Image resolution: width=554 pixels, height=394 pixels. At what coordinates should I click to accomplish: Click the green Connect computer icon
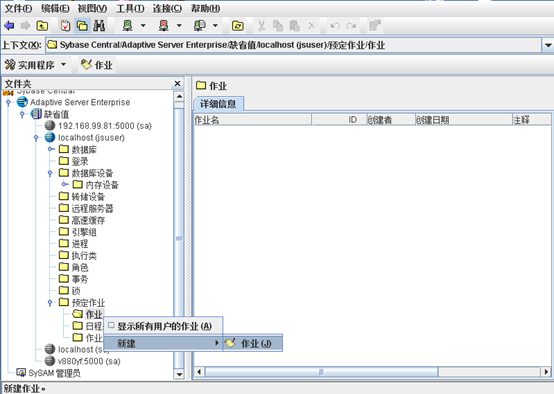pyautogui.click(x=128, y=26)
